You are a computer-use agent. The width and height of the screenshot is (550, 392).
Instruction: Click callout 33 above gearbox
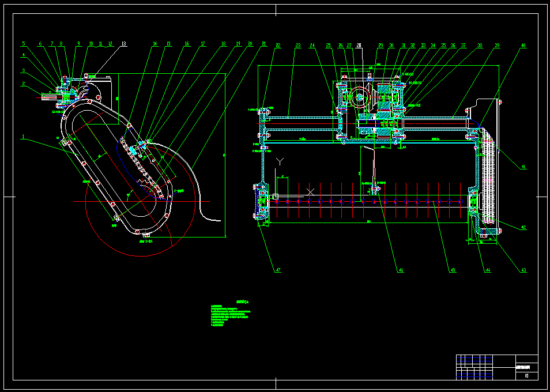(x=423, y=45)
